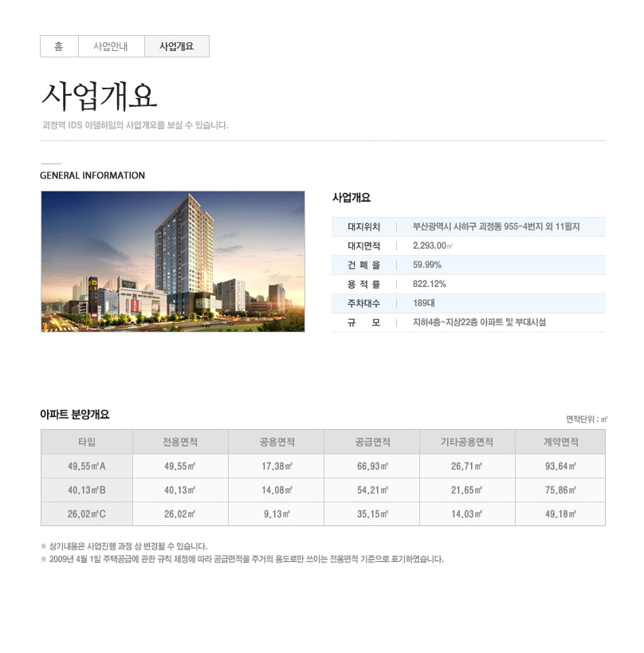Screen dimensions: 644x653
Task: Click the 면적단위 : ㎡ note
Action: point(587,419)
